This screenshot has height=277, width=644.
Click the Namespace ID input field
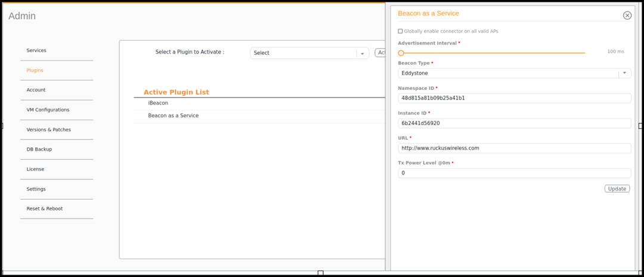click(514, 98)
